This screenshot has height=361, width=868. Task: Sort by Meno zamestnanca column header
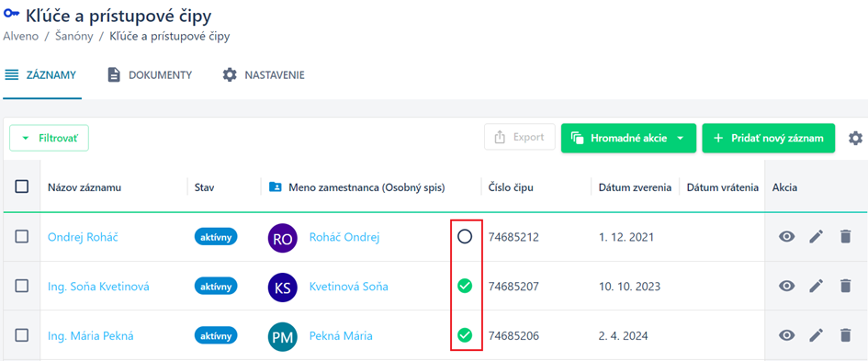(x=366, y=187)
